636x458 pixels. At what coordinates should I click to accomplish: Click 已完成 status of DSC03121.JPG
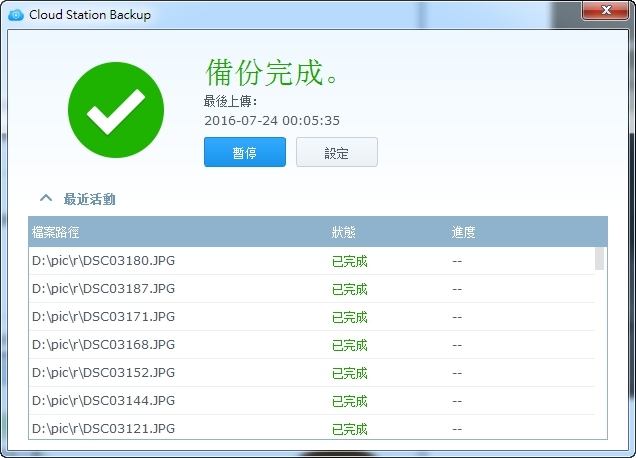click(350, 429)
